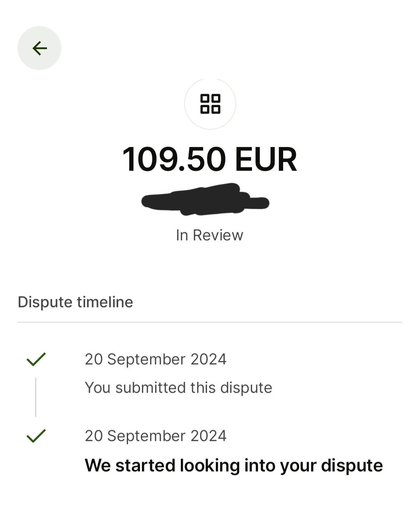The image size is (420, 532).
Task: Click "into your dispute" in bold status
Action: click(x=313, y=465)
